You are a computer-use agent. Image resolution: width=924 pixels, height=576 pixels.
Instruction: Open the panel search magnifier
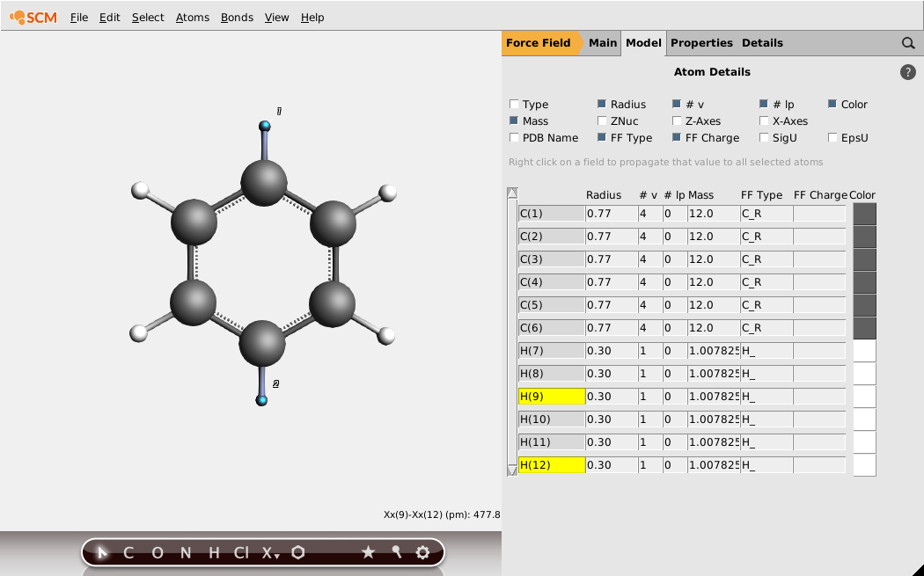click(x=908, y=42)
